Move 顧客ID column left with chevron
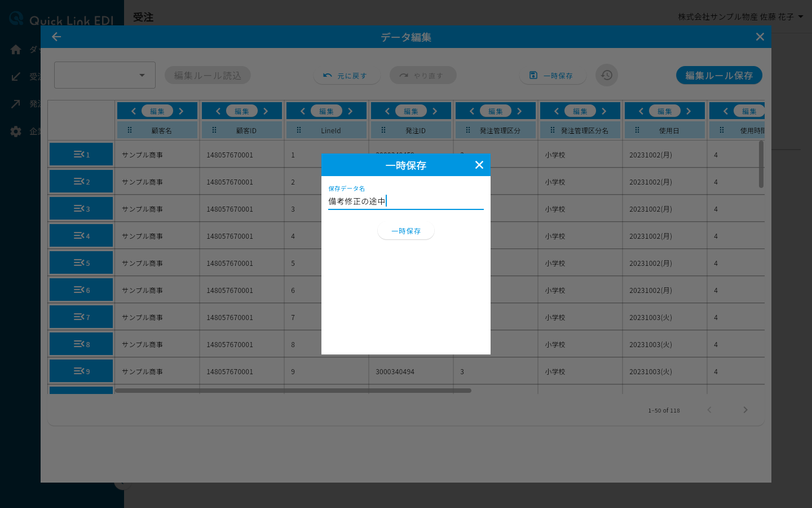The height and width of the screenshot is (508, 812). point(218,111)
